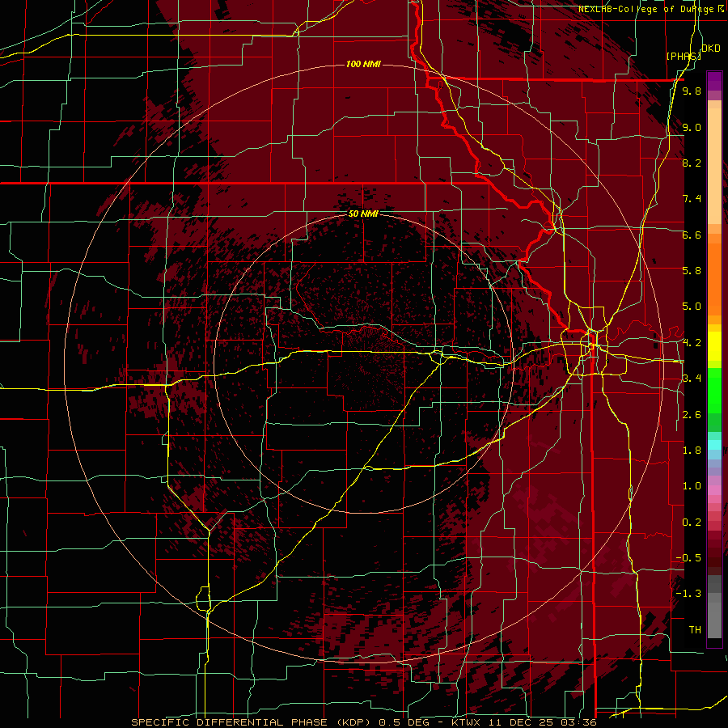Click the 6.6 scale value

(x=692, y=235)
